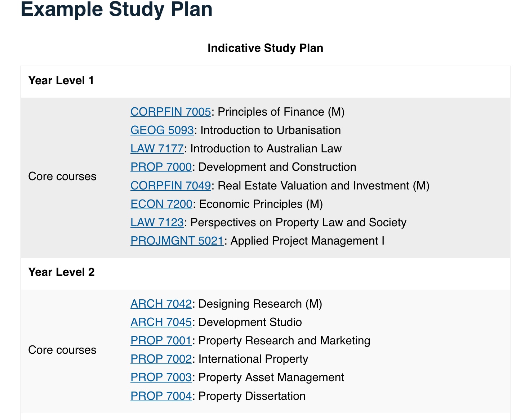Follow the LAW 7177 link
Screen dimensions: 516x420
[x=157, y=149]
